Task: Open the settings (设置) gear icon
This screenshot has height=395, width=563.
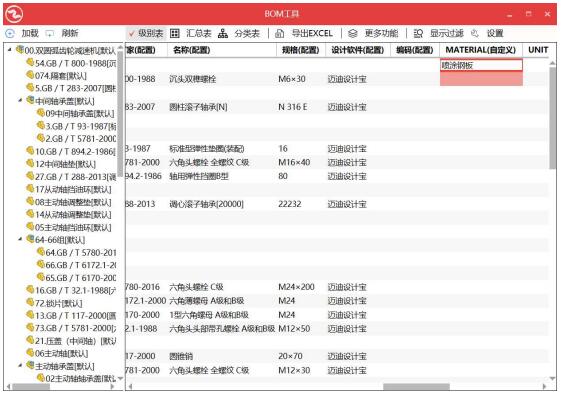Action: pos(475,34)
